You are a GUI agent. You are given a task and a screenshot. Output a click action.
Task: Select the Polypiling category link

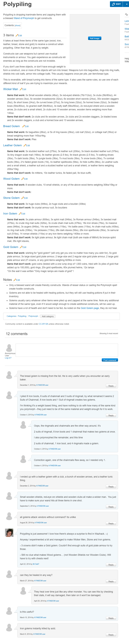pyautogui.click(x=22, y=316)
